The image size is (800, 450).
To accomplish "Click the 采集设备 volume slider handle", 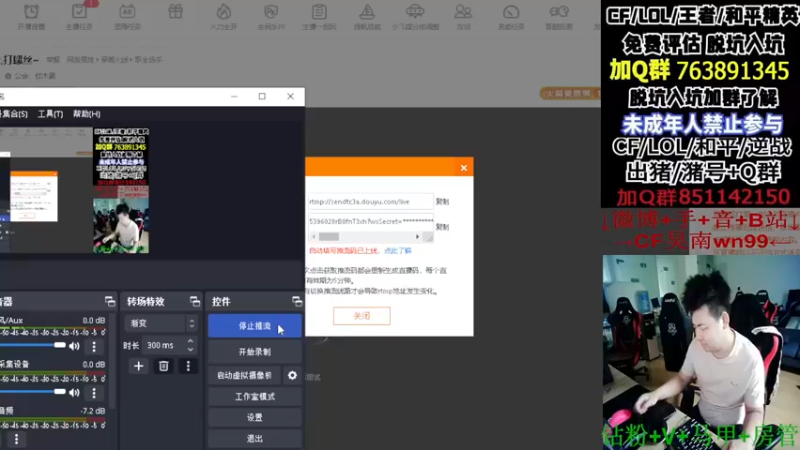I will 60,392.
